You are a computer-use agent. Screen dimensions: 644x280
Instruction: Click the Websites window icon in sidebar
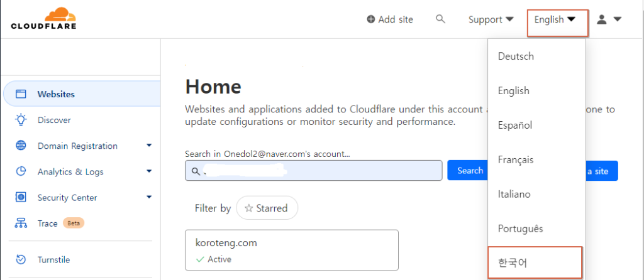pyautogui.click(x=21, y=94)
